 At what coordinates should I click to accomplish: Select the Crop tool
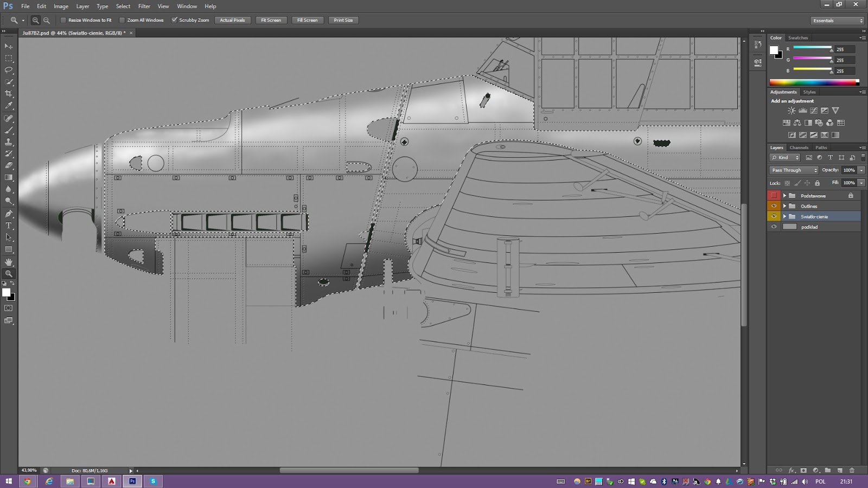[9, 94]
